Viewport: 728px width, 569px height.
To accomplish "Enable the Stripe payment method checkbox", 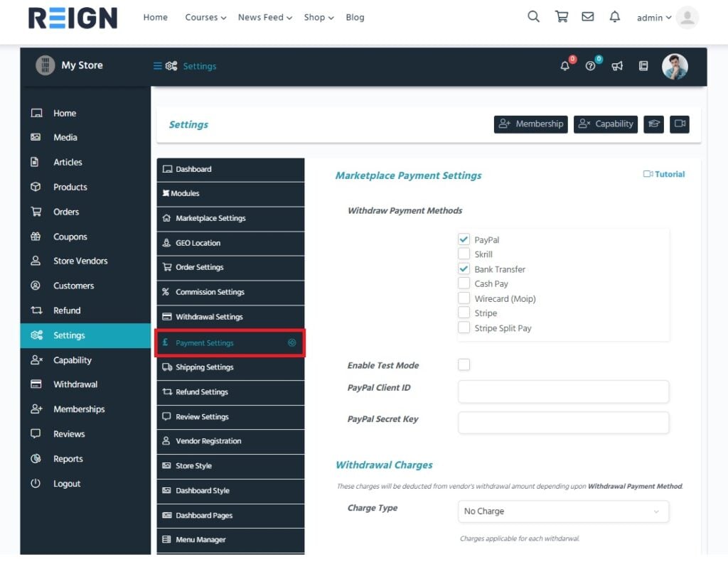I will 464,313.
